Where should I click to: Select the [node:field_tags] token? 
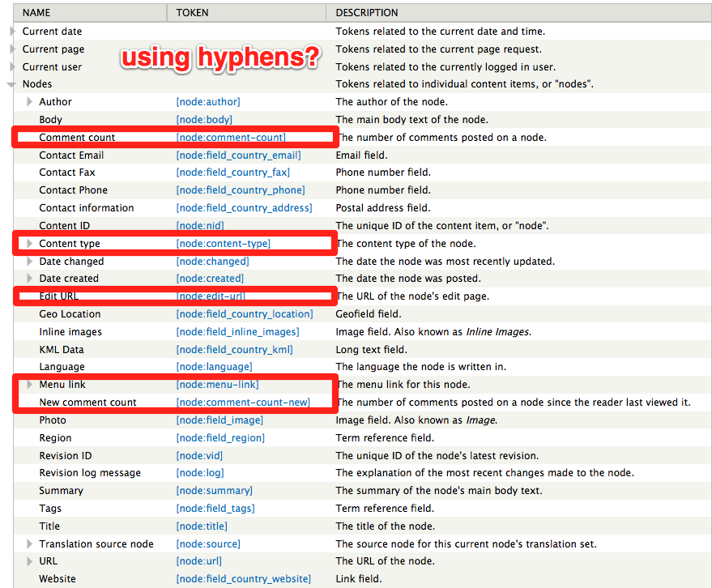[x=215, y=509]
